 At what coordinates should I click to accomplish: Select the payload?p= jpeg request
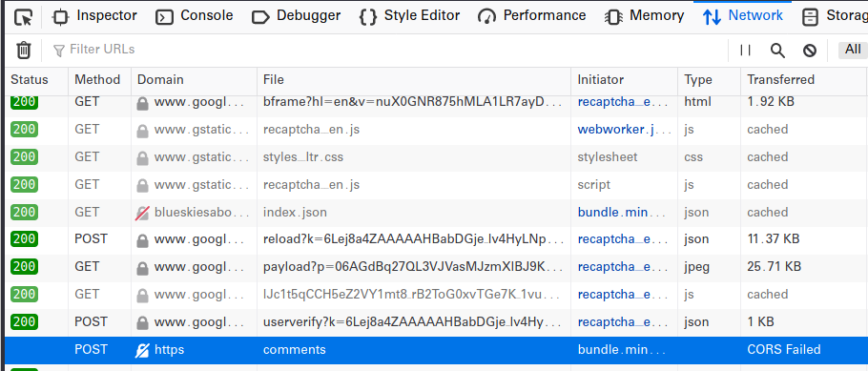(436, 267)
